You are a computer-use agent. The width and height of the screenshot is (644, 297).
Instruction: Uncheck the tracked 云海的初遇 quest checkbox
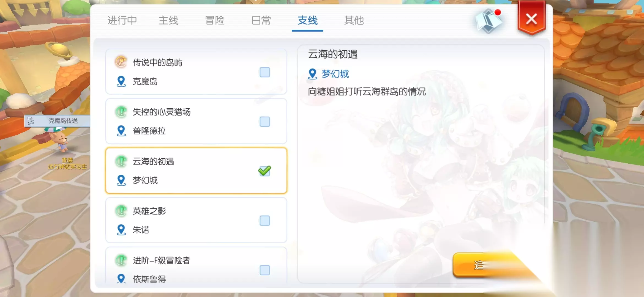[264, 171]
